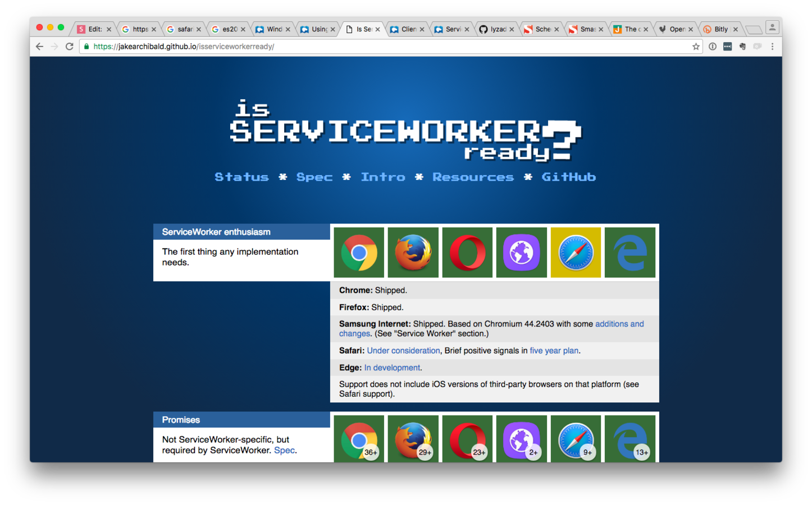The width and height of the screenshot is (812, 505).
Task: Open the Chrome profile avatar button
Action: coord(773,27)
